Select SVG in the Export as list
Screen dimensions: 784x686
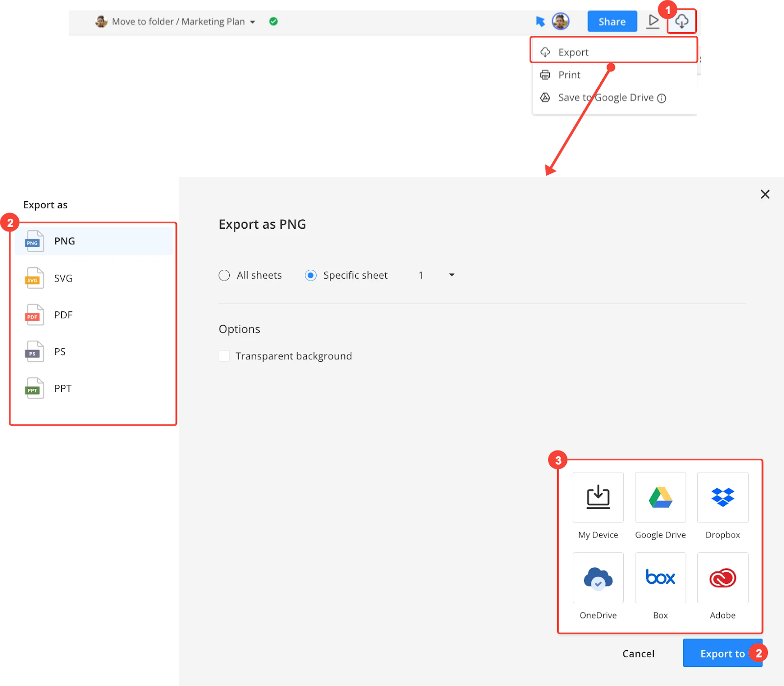pos(94,278)
